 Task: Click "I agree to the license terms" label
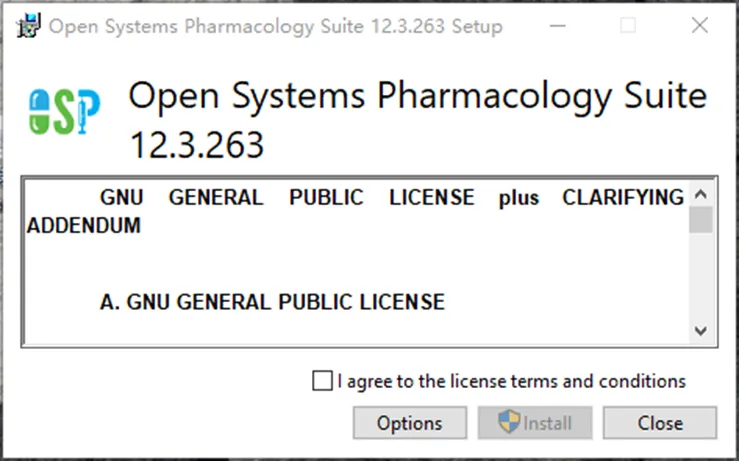pos(511,381)
